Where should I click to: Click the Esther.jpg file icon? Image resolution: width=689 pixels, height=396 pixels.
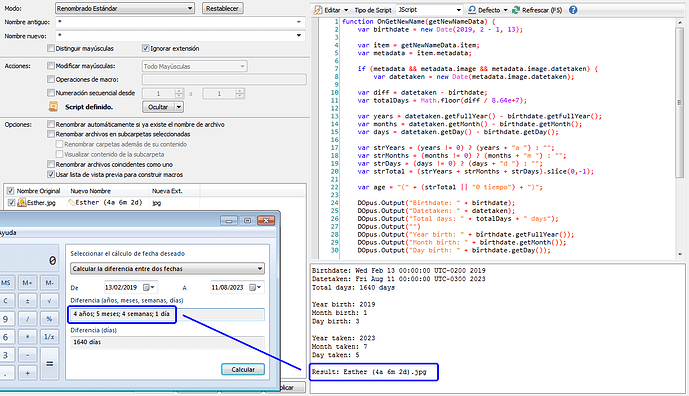pyautogui.click(x=22, y=202)
